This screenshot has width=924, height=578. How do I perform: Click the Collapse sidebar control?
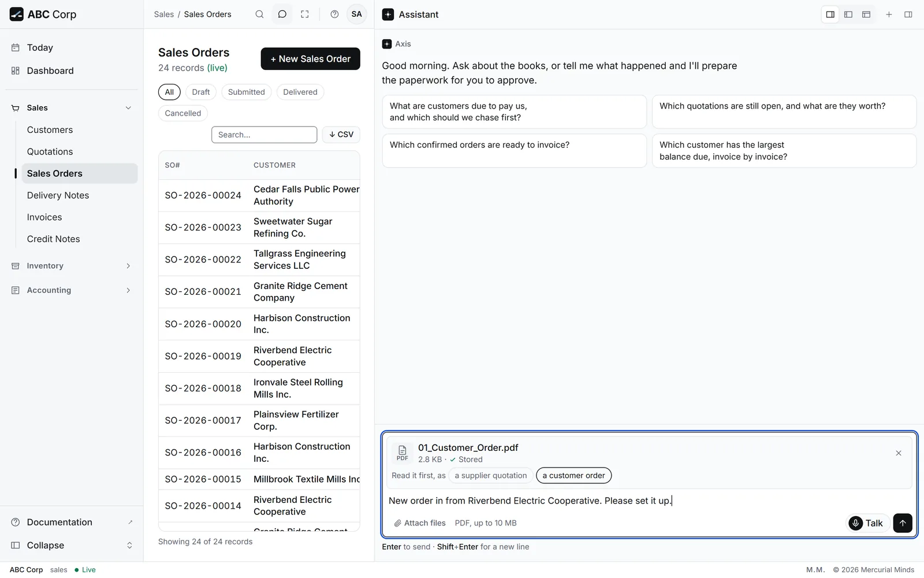[72, 546]
